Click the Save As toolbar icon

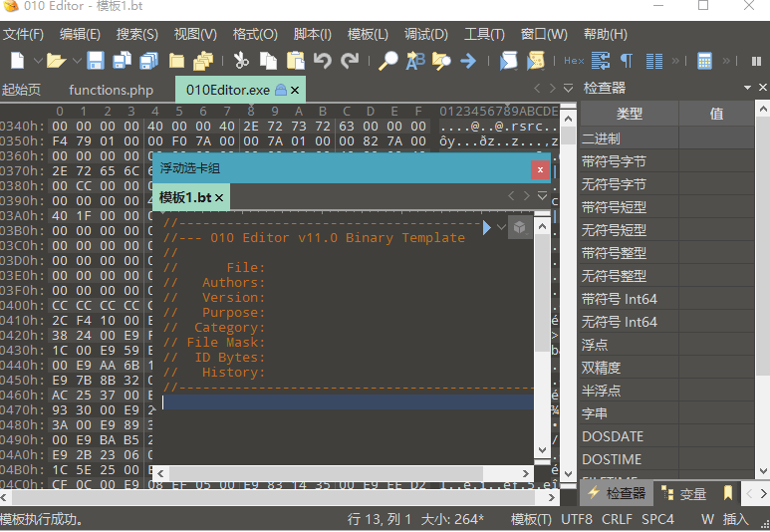pyautogui.click(x=122, y=61)
